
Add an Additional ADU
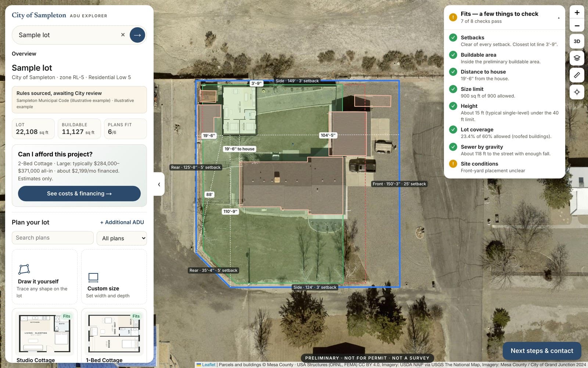pyautogui.click(x=122, y=222)
